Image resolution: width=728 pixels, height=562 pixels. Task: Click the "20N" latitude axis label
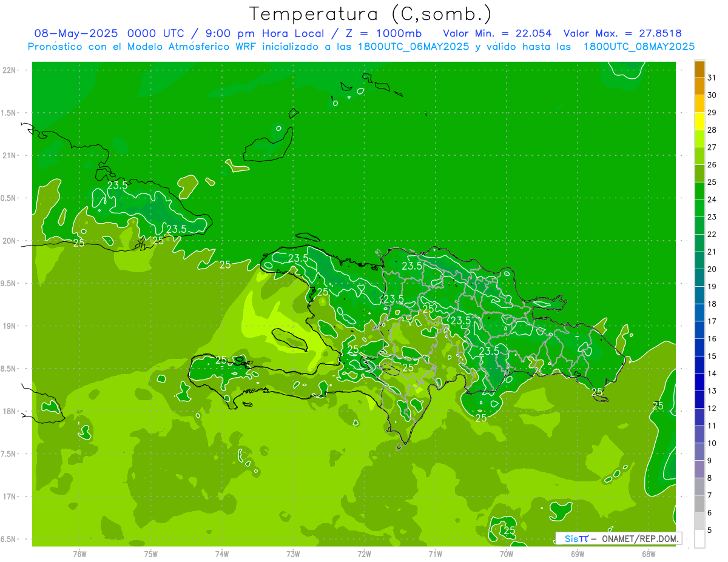coord(9,241)
